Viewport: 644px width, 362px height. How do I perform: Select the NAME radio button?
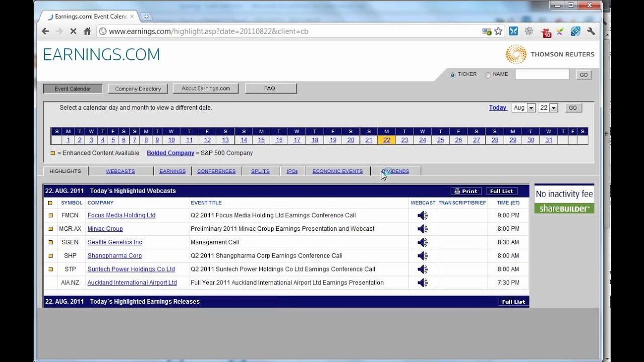[x=488, y=75]
